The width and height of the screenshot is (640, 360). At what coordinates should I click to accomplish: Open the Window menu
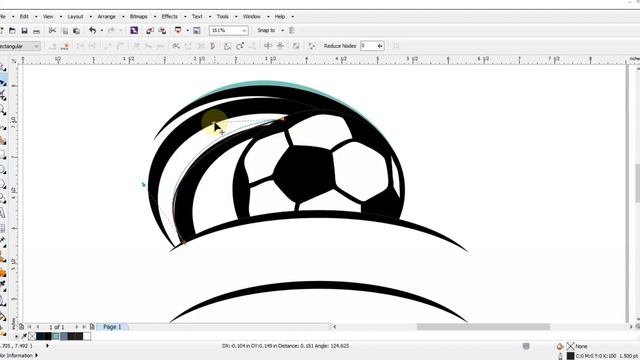pyautogui.click(x=251, y=17)
